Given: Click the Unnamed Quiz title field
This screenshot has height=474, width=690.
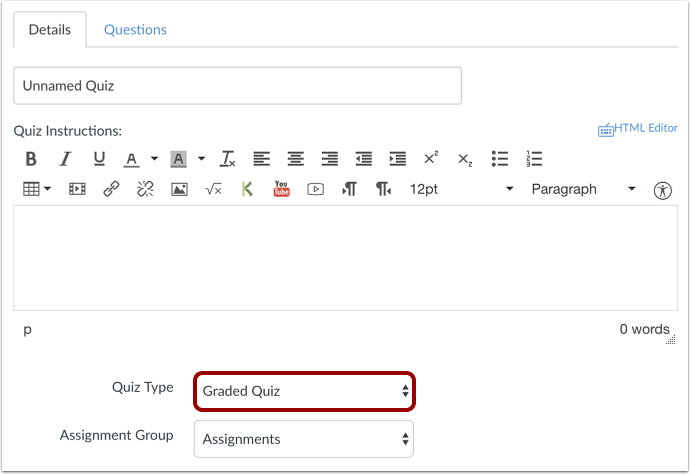Looking at the screenshot, I should pyautogui.click(x=238, y=86).
